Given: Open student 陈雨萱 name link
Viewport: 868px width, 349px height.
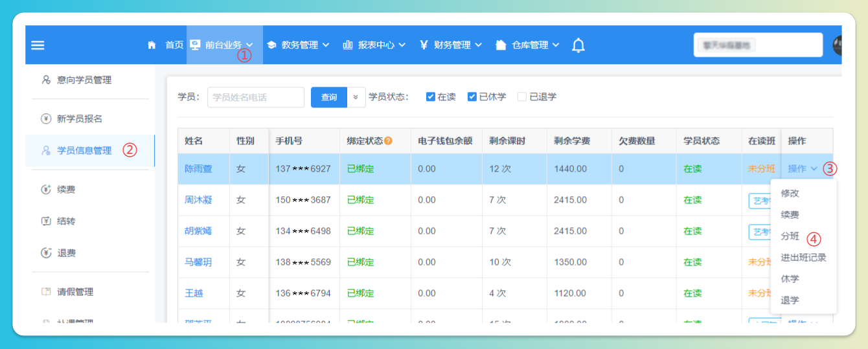Looking at the screenshot, I should [x=198, y=168].
